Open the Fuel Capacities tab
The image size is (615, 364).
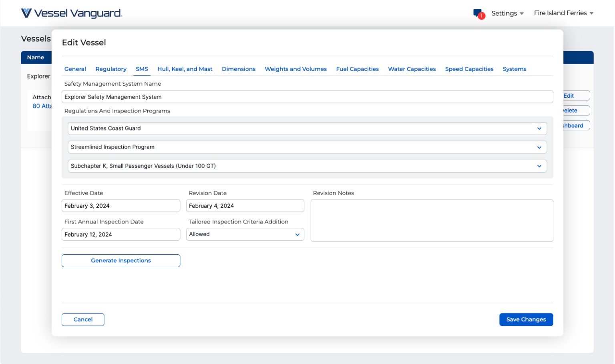click(x=357, y=69)
